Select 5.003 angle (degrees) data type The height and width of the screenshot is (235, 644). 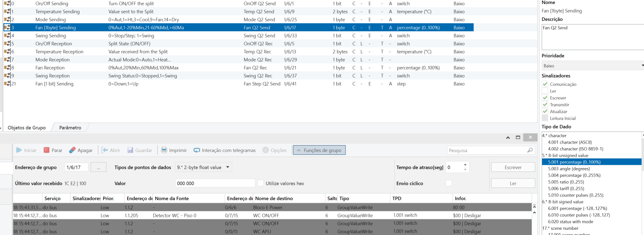click(x=569, y=169)
